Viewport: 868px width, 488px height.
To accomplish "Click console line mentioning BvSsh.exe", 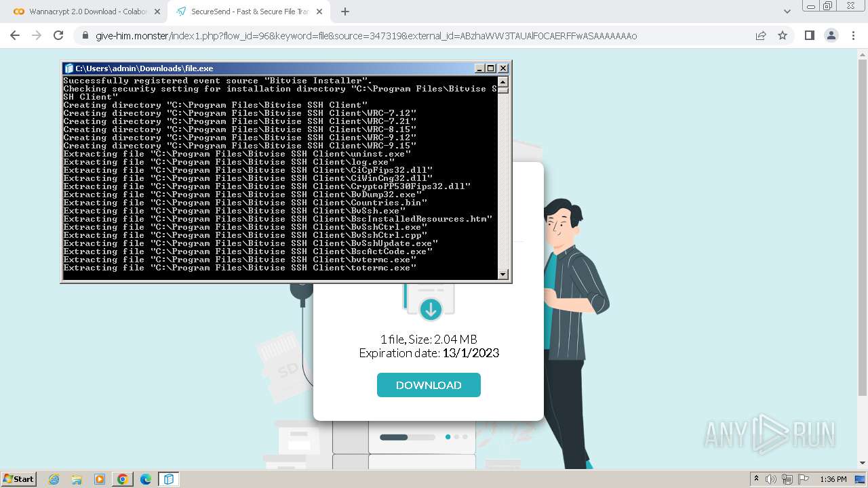I will (x=235, y=211).
